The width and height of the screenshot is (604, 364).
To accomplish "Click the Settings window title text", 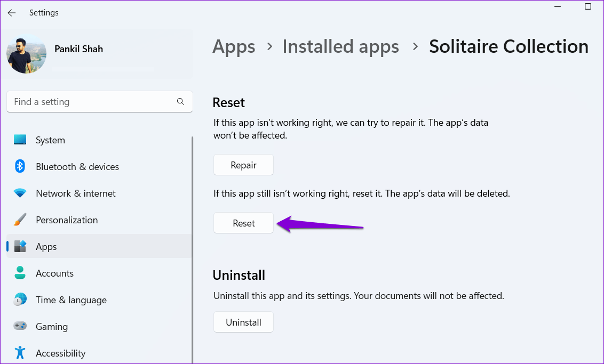I will pos(44,13).
